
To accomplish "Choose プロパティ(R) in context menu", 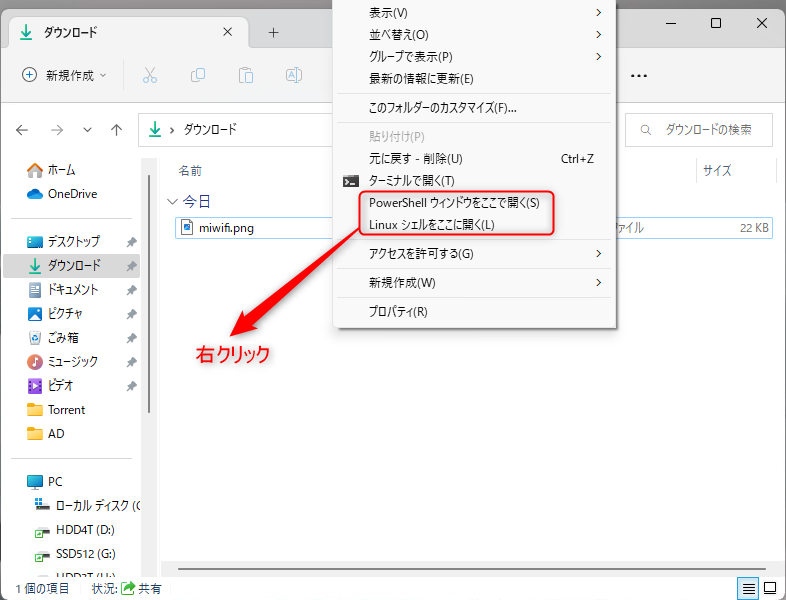I will (x=474, y=312).
